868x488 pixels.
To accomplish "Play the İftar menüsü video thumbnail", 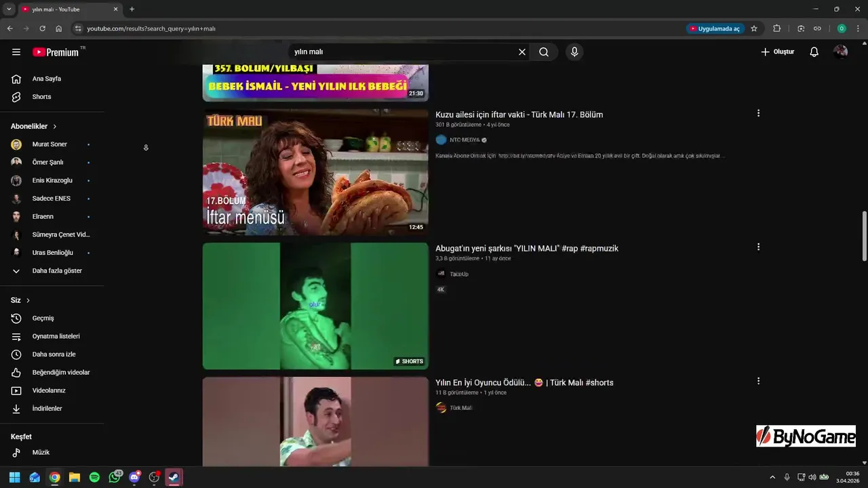I will (315, 172).
